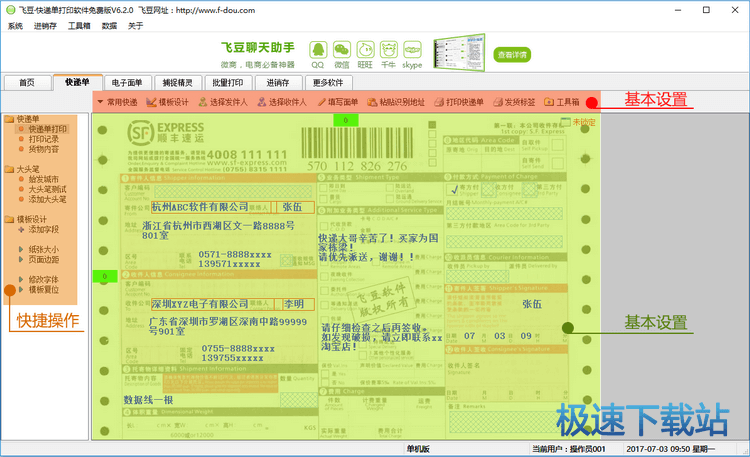Switch to the 首页 tab
Screen dimensions: 750x457
coord(27,83)
